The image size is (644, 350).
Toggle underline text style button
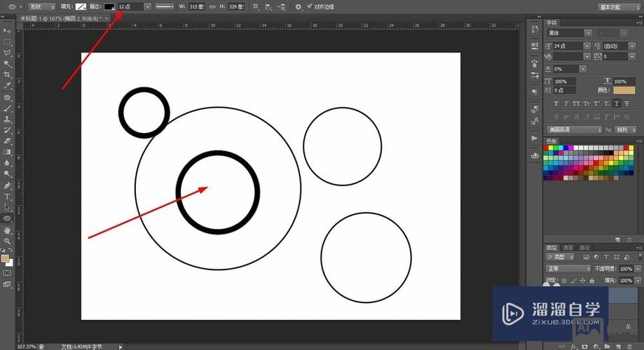[617, 103]
